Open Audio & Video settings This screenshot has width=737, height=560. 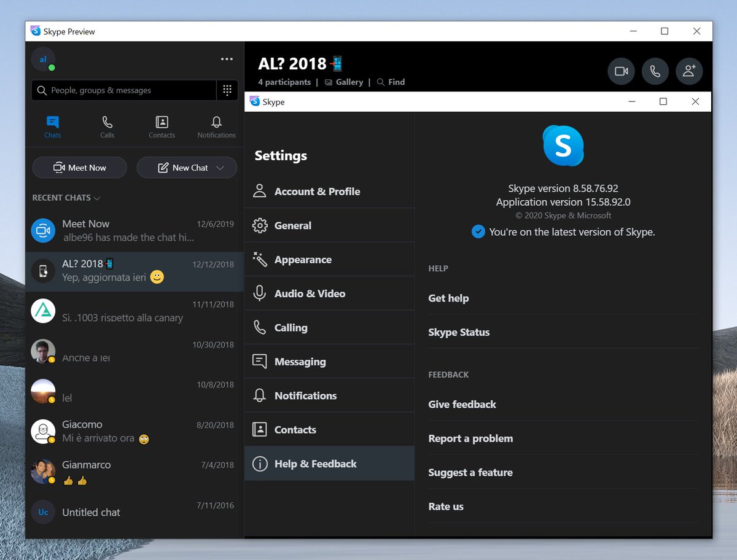click(x=310, y=293)
